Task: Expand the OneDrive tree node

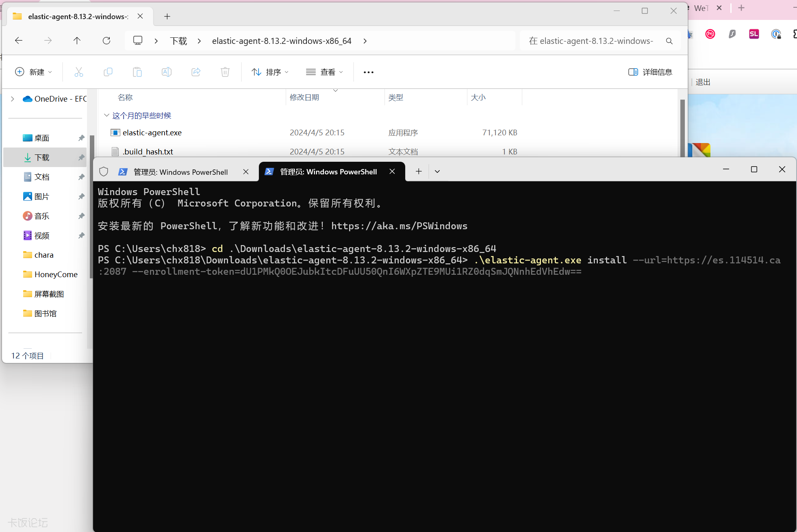Action: pyautogui.click(x=13, y=99)
